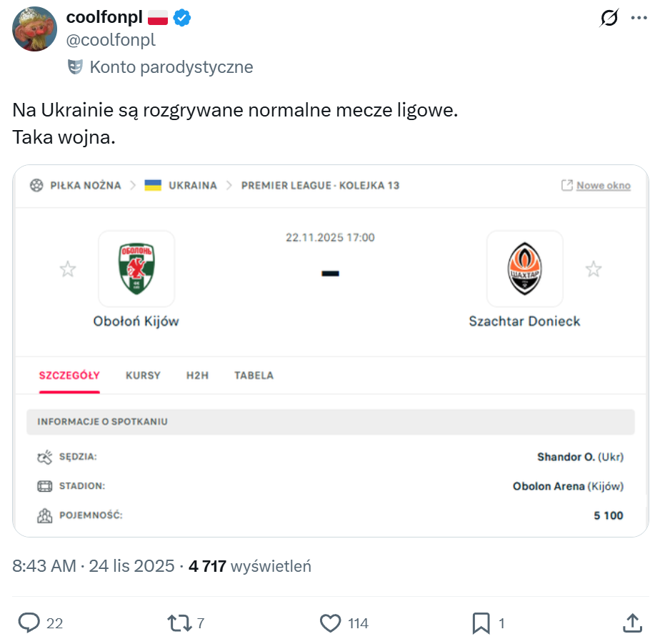Click the Nowe okno link
This screenshot has height=644, width=655.
603,186
